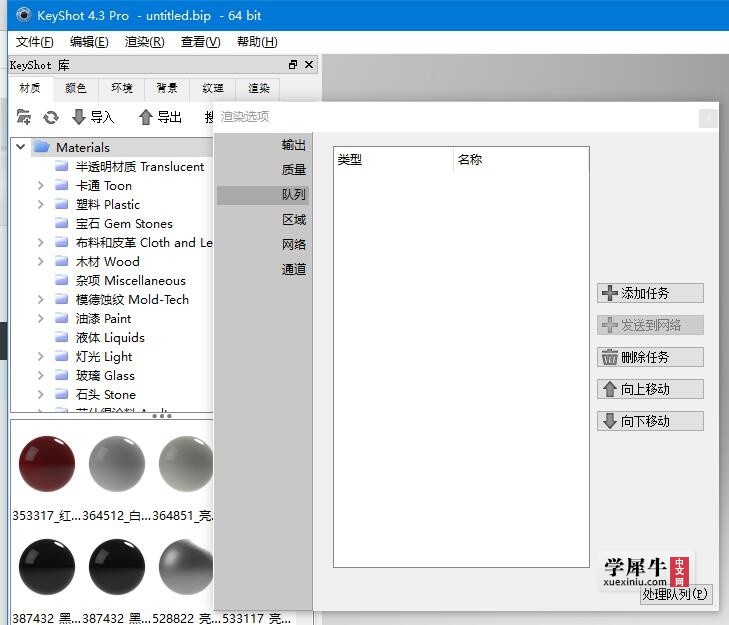Open the 查看(V) menu

[x=200, y=42]
